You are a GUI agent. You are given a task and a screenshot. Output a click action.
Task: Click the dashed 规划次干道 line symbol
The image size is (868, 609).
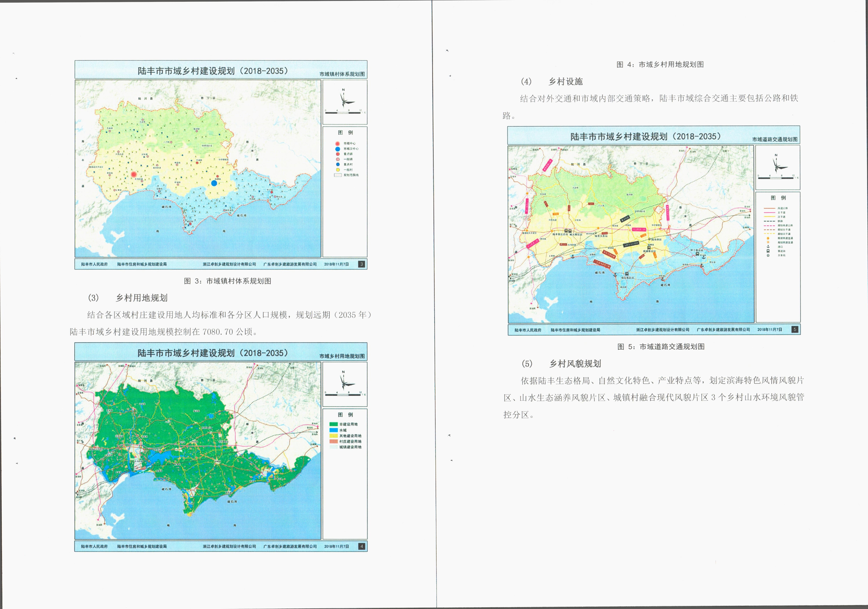[770, 234]
